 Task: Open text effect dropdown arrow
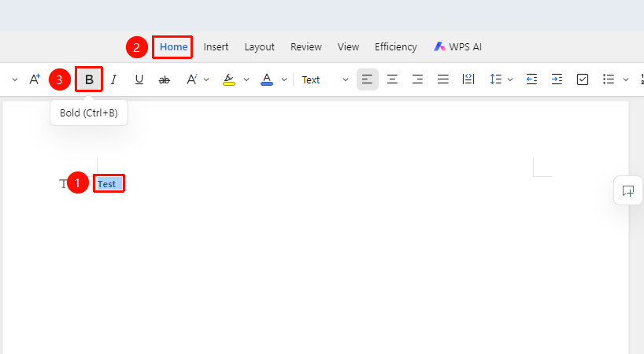206,79
